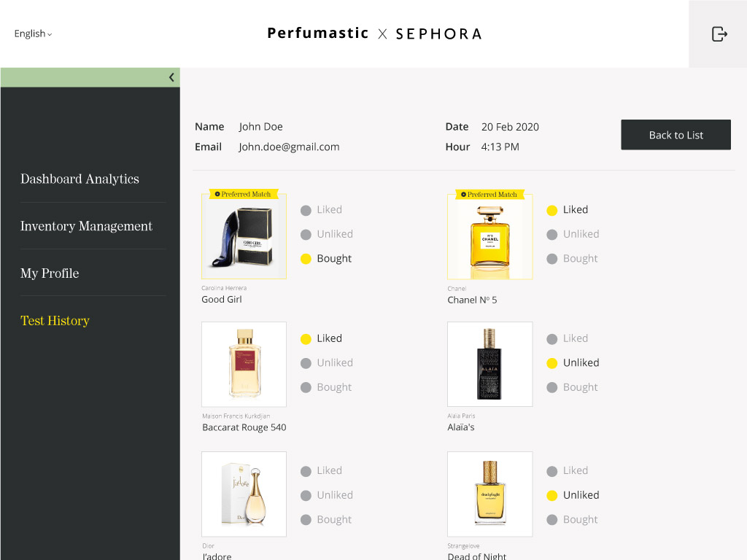Click the Preferred Match badge on Chanel N°5
Viewport: 747px width, 560px height.
[x=489, y=194]
